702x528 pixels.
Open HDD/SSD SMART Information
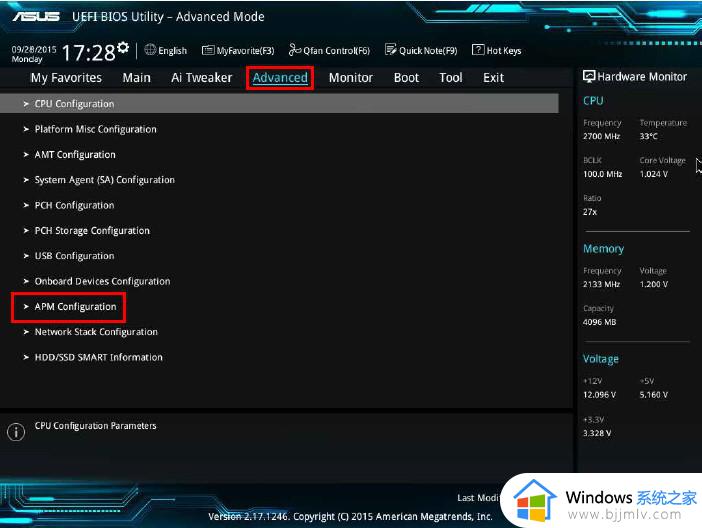(98, 357)
